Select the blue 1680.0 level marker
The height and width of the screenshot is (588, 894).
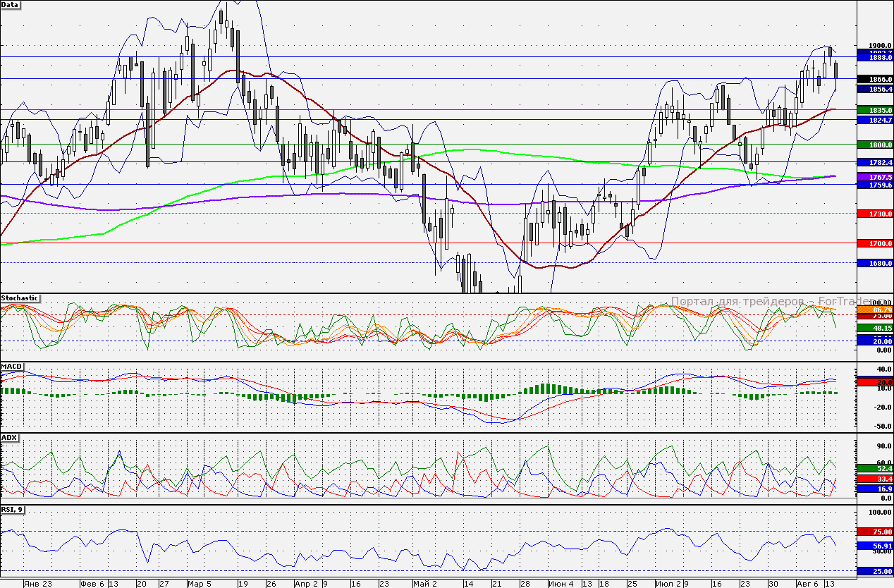pos(874,263)
